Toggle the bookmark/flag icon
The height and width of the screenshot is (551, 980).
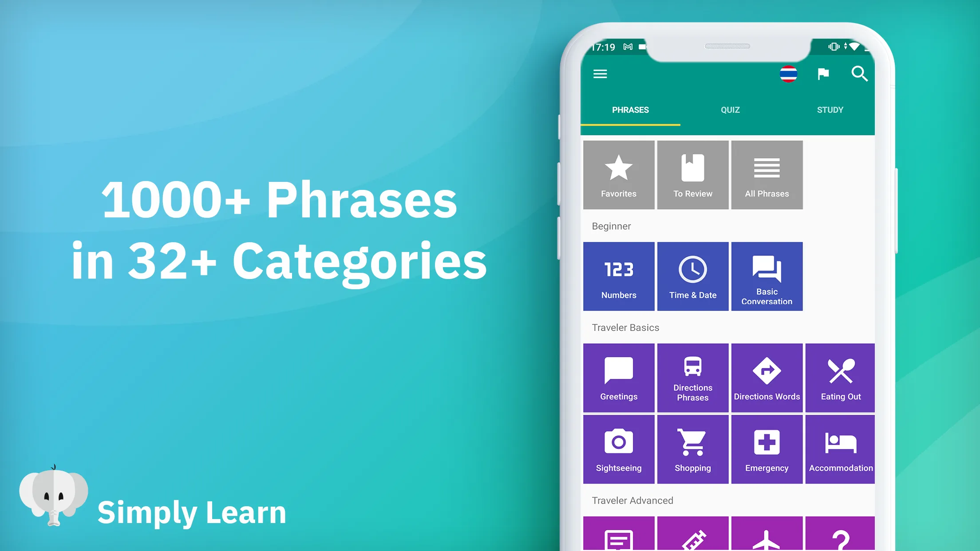824,74
